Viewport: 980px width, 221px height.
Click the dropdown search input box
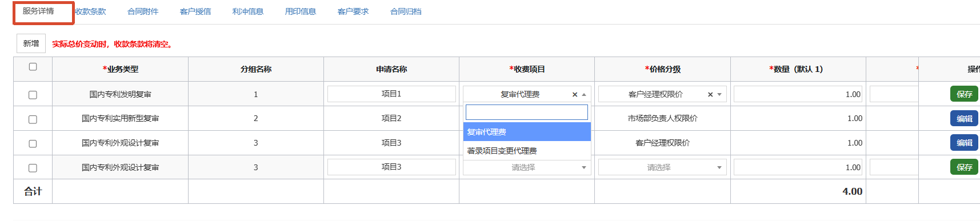tap(527, 112)
